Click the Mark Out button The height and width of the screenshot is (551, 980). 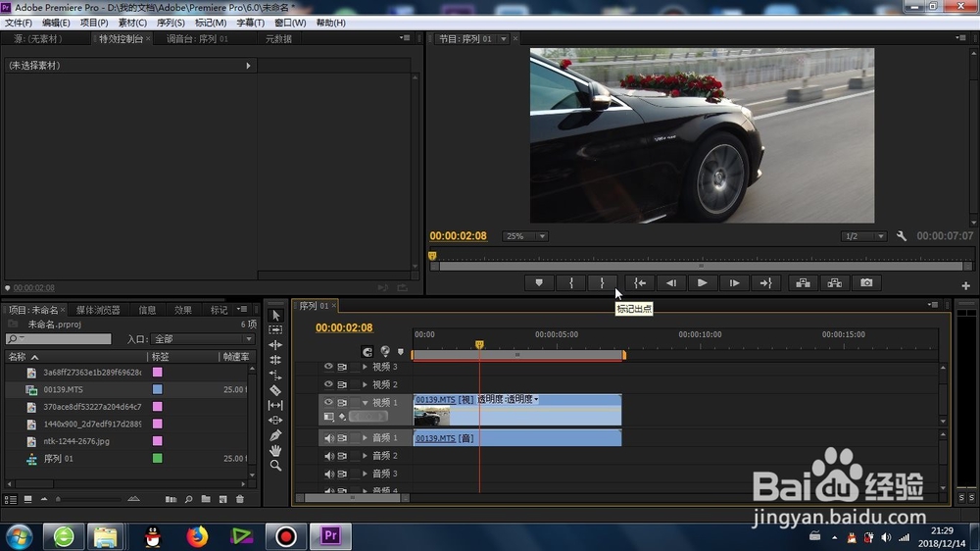coord(603,282)
